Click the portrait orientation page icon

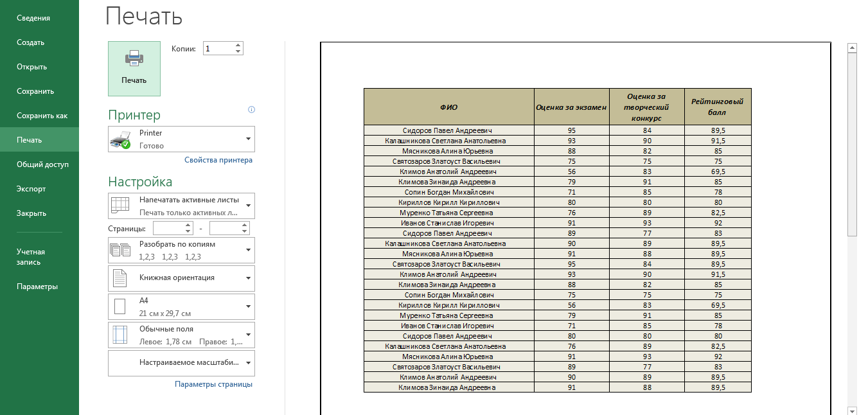120,278
